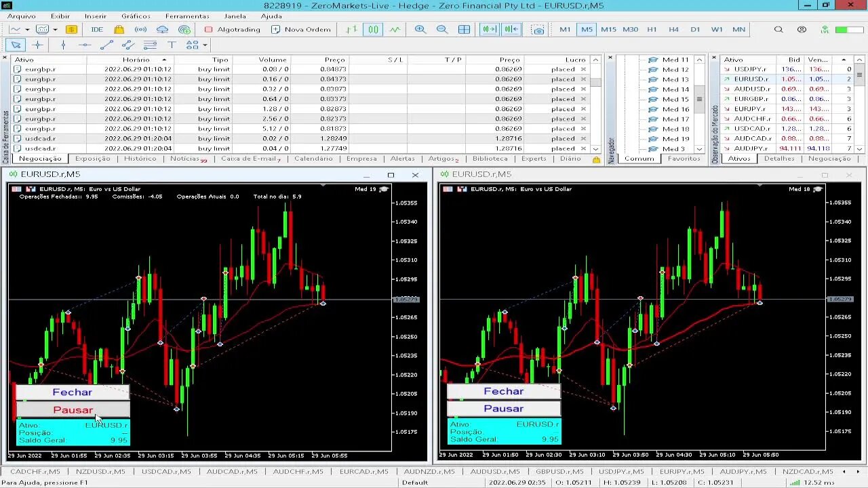The image size is (868, 488).
Task: Switch chart to line chart type
Action: (395, 30)
